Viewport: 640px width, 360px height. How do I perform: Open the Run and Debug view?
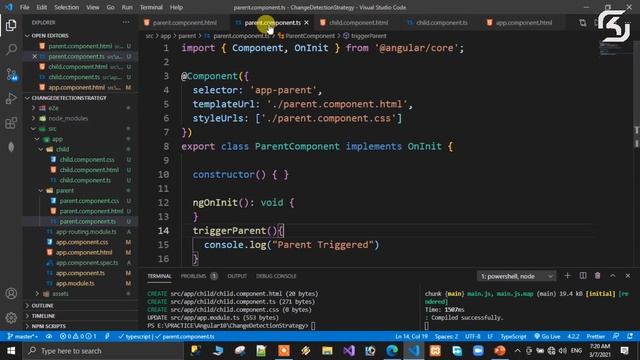(x=11, y=98)
